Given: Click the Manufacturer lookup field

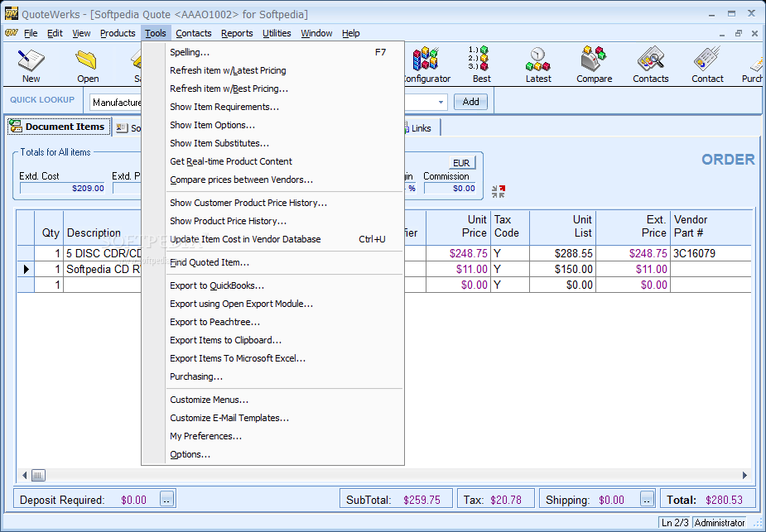Looking at the screenshot, I should (x=116, y=103).
